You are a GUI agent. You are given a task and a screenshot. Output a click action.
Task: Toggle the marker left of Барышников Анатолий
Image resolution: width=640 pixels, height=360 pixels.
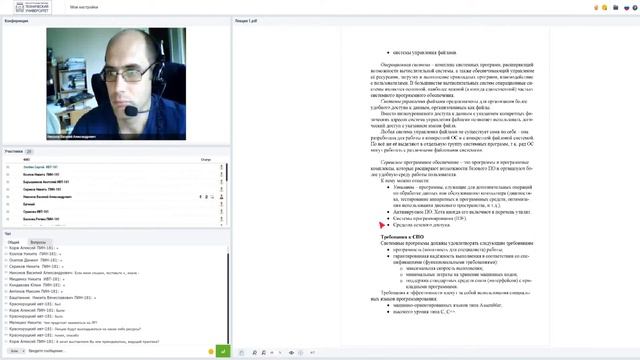click(8, 182)
